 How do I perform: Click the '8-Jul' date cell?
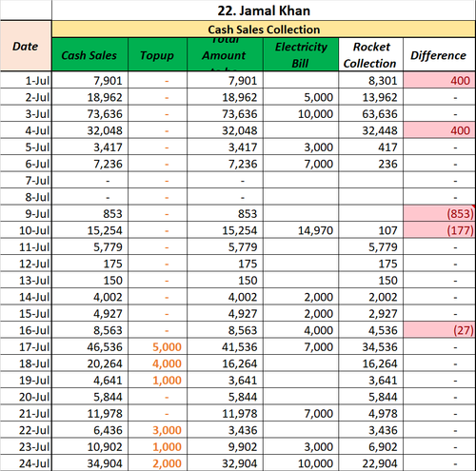point(26,197)
